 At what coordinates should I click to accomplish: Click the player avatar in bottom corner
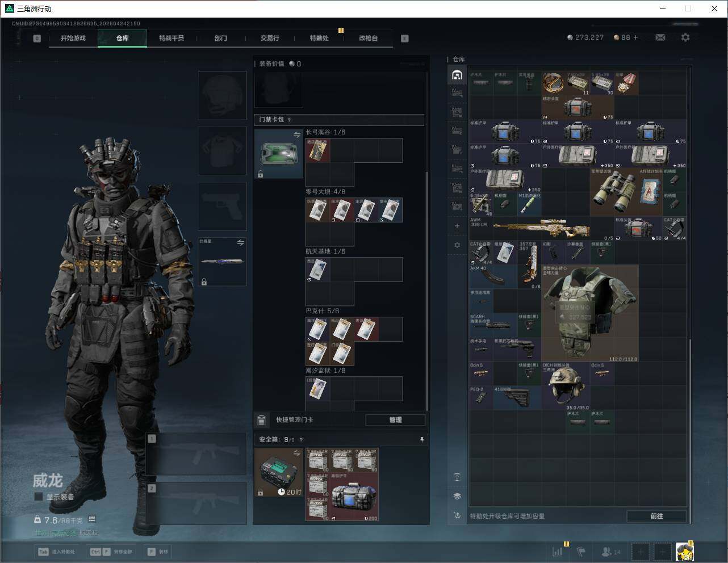point(684,551)
